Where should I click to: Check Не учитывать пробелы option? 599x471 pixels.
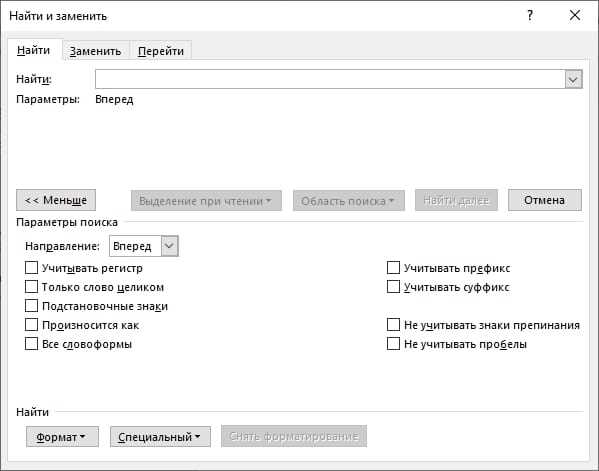coord(393,344)
